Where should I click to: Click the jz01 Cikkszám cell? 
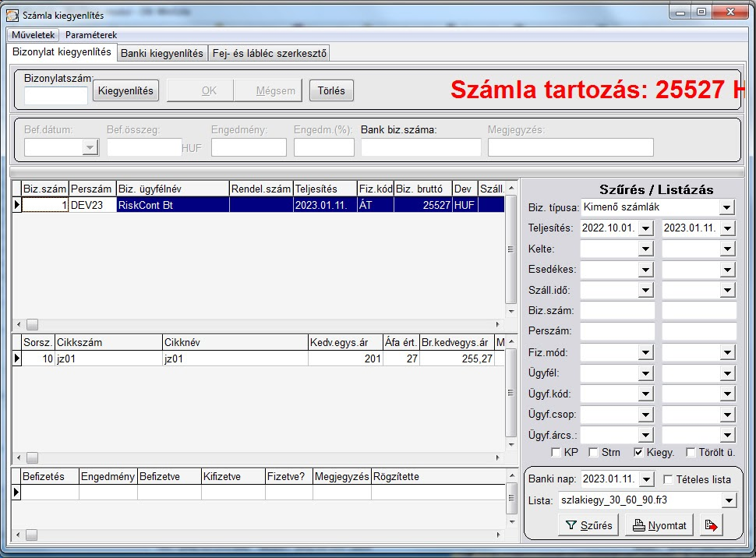108,358
